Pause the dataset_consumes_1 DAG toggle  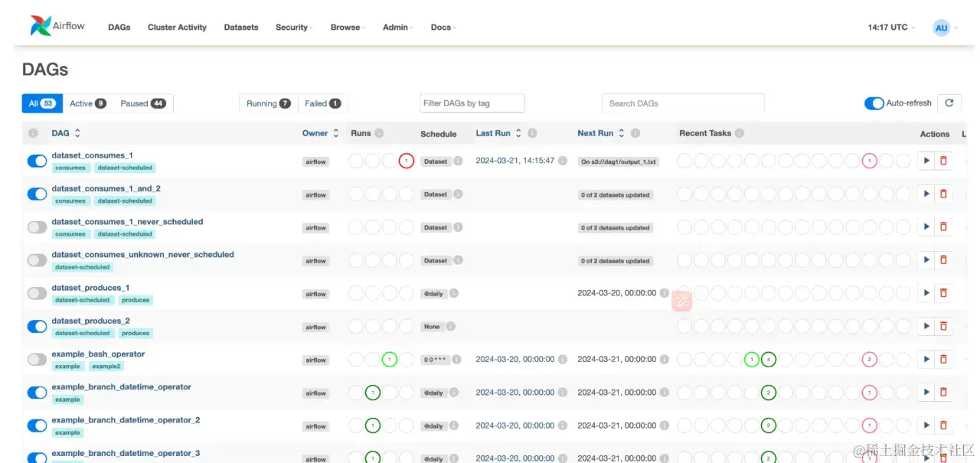tap(37, 161)
